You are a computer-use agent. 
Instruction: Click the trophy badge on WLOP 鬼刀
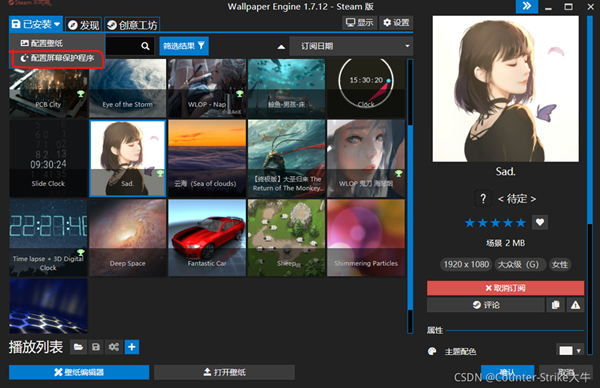pos(398,173)
